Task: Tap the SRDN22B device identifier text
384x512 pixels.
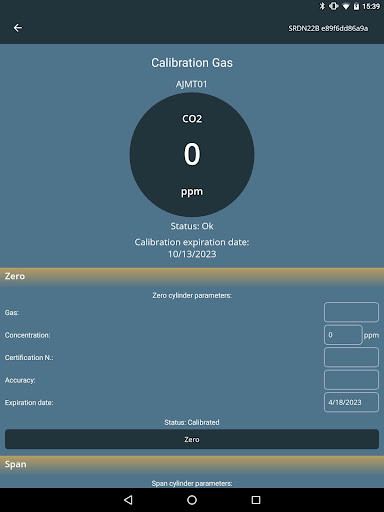Action: [328, 28]
